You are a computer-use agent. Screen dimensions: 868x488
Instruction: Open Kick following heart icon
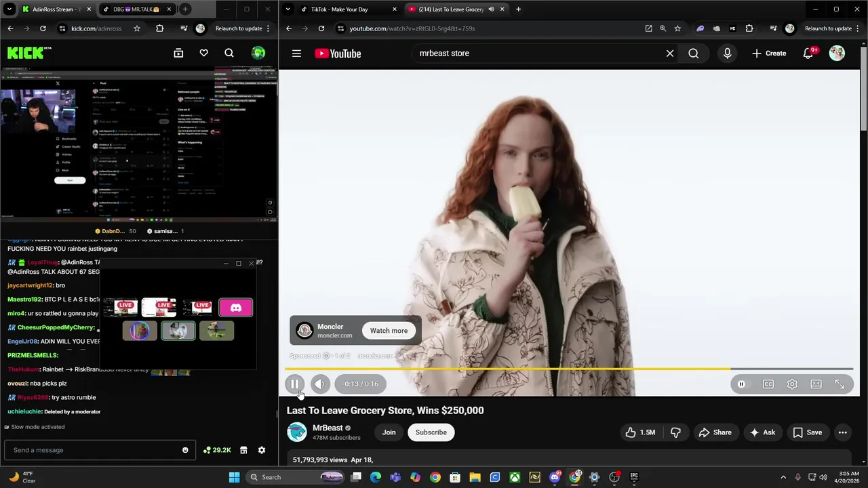[203, 53]
